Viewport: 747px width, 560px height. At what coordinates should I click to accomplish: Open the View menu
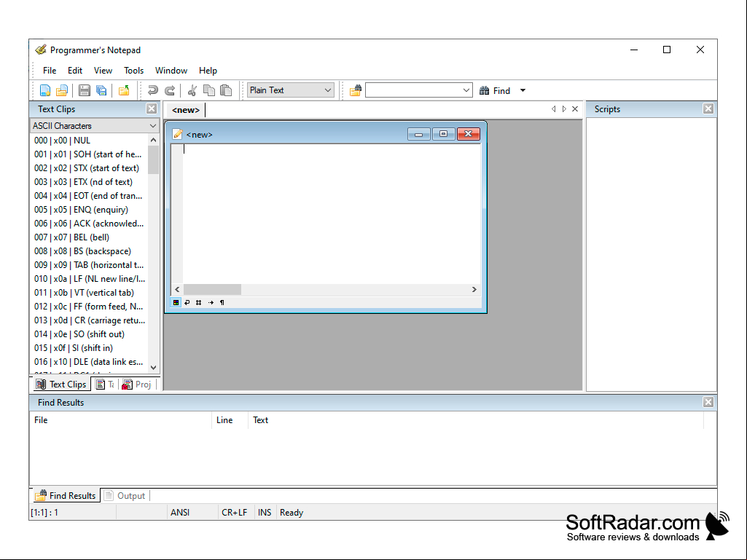coord(103,71)
